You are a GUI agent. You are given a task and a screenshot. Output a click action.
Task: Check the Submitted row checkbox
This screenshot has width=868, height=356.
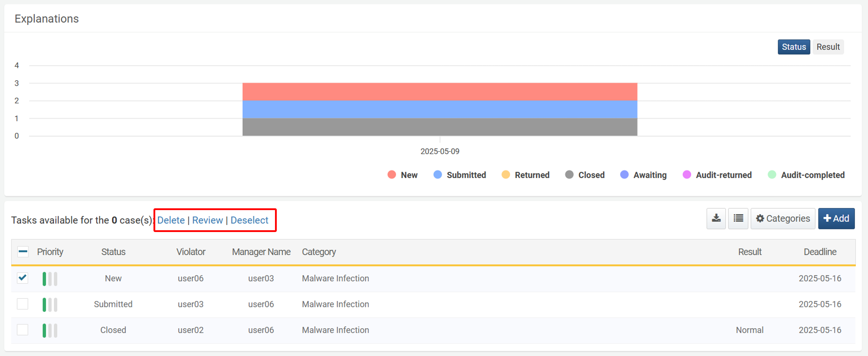point(22,304)
